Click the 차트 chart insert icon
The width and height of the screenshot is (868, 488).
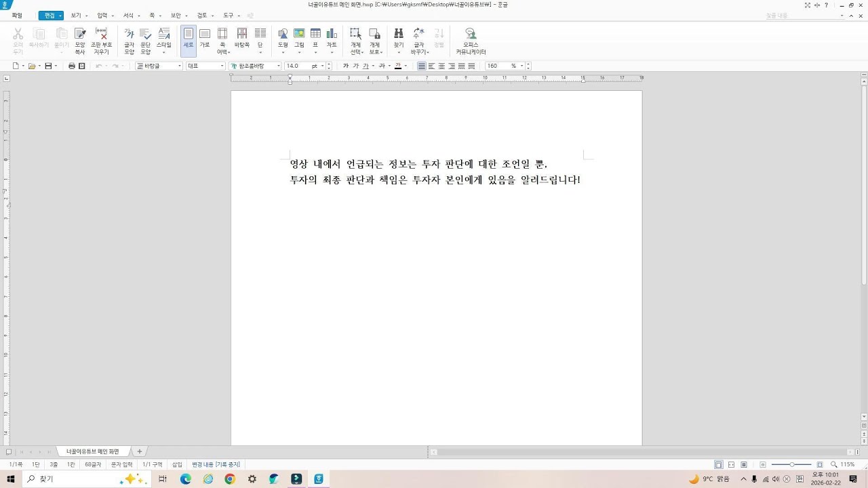[332, 41]
